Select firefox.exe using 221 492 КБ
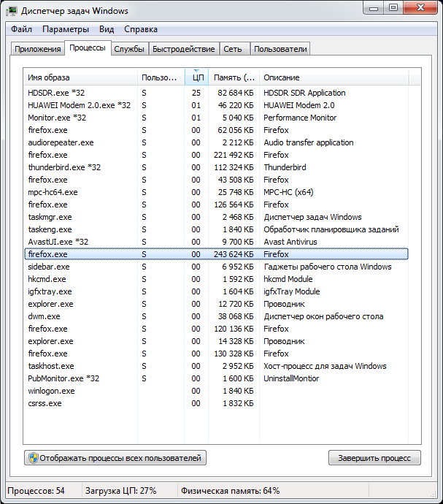443x504 pixels. point(216,155)
